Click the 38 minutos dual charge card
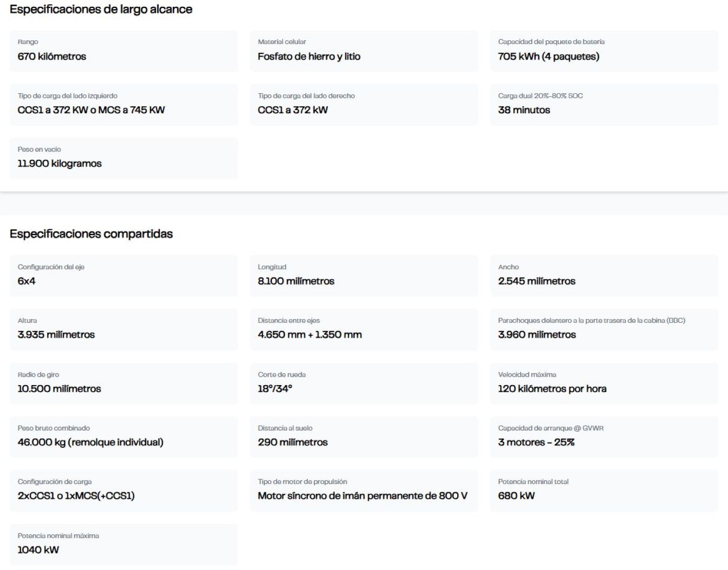This screenshot has width=728, height=570. [x=604, y=104]
